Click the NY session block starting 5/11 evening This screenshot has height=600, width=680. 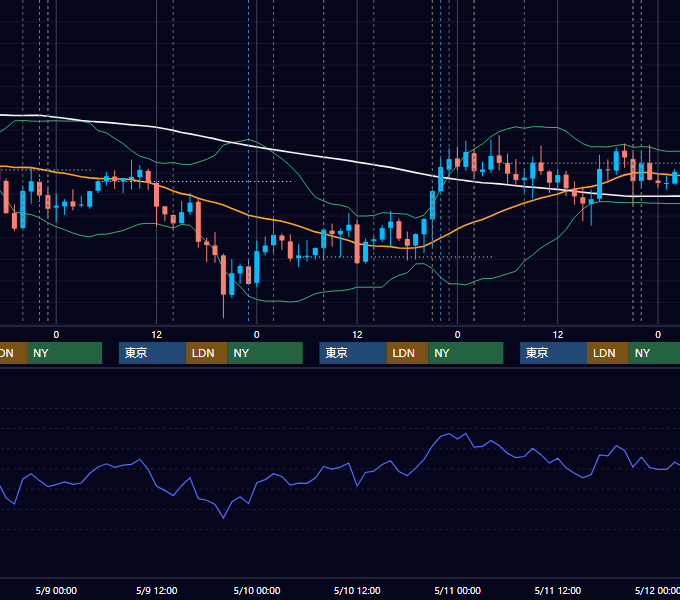[x=654, y=353]
